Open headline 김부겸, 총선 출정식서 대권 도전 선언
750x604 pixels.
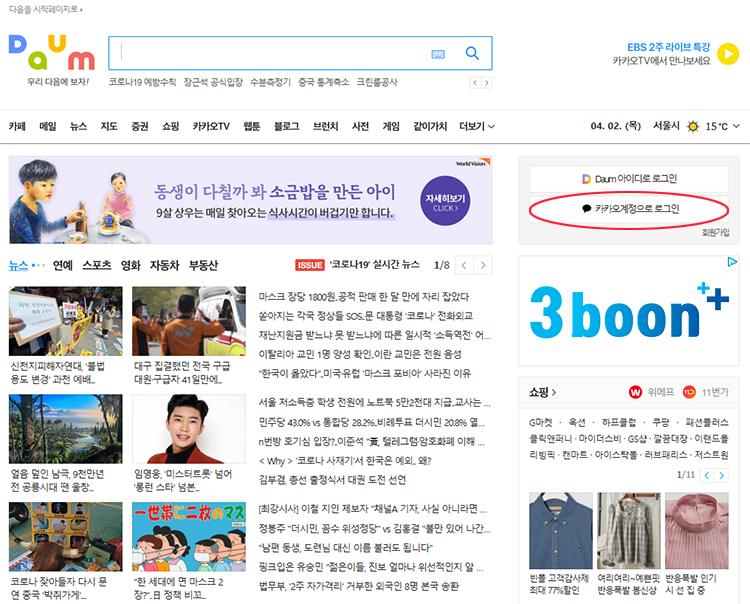(x=332, y=480)
